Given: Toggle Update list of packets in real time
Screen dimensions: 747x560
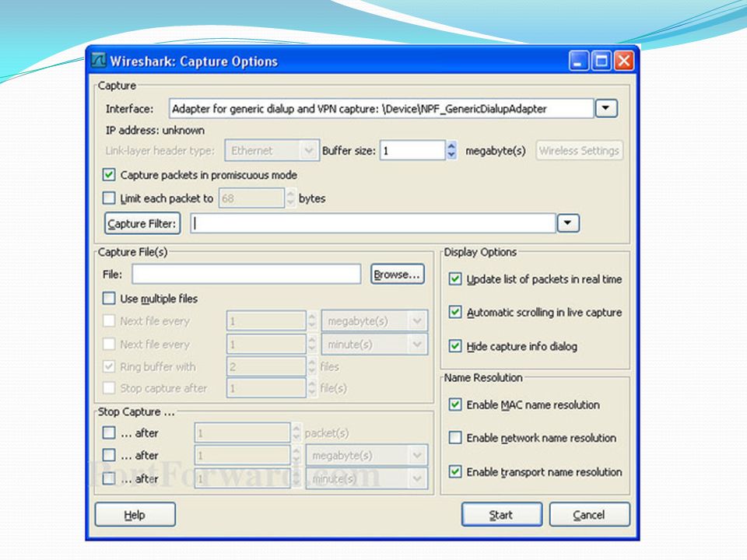Looking at the screenshot, I should [455, 278].
